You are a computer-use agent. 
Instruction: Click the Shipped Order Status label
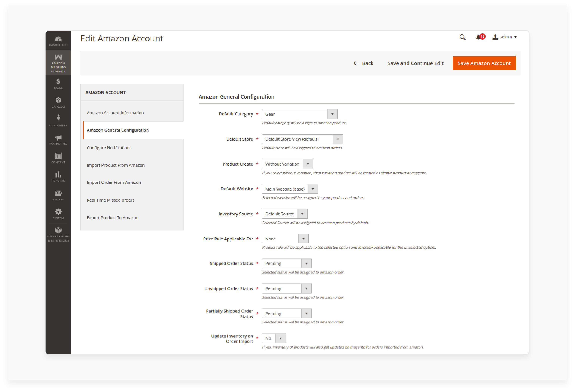(231, 264)
